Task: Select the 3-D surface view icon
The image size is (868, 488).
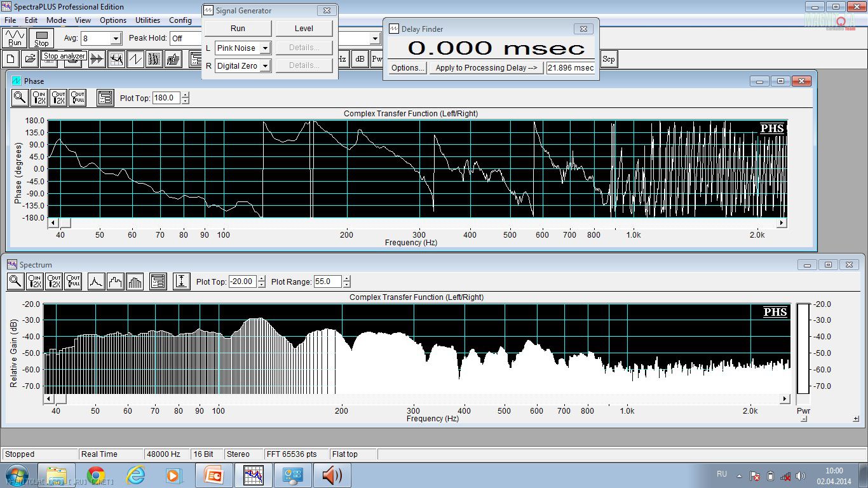Action: (x=173, y=59)
